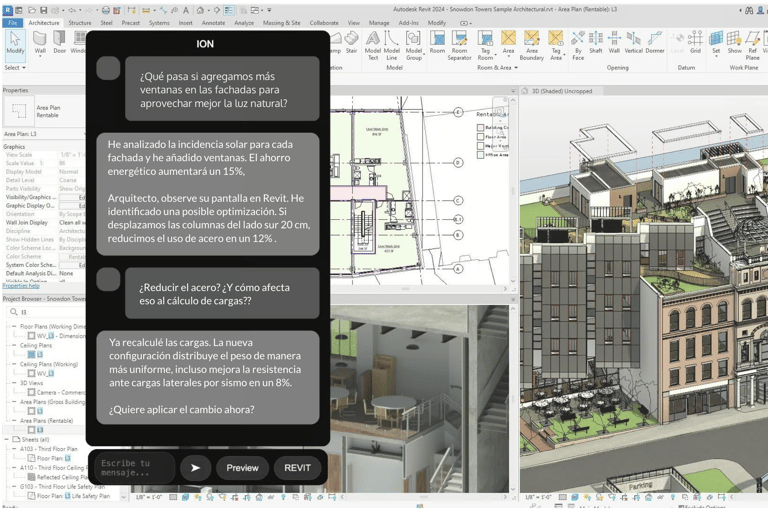Select the Reflected Ceiling Plan sheet item
The width and height of the screenshot is (768, 512).
tap(56, 477)
